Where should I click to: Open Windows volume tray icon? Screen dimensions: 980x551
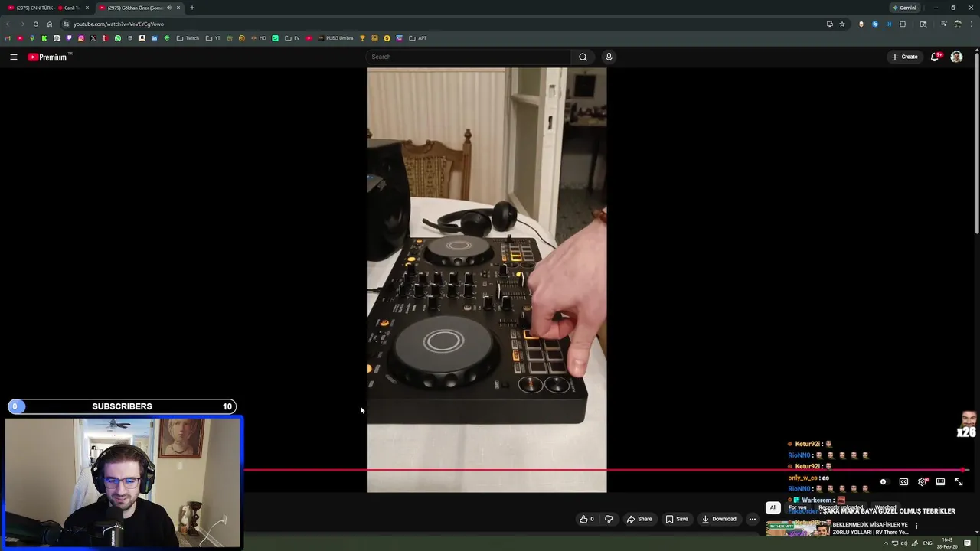point(904,543)
